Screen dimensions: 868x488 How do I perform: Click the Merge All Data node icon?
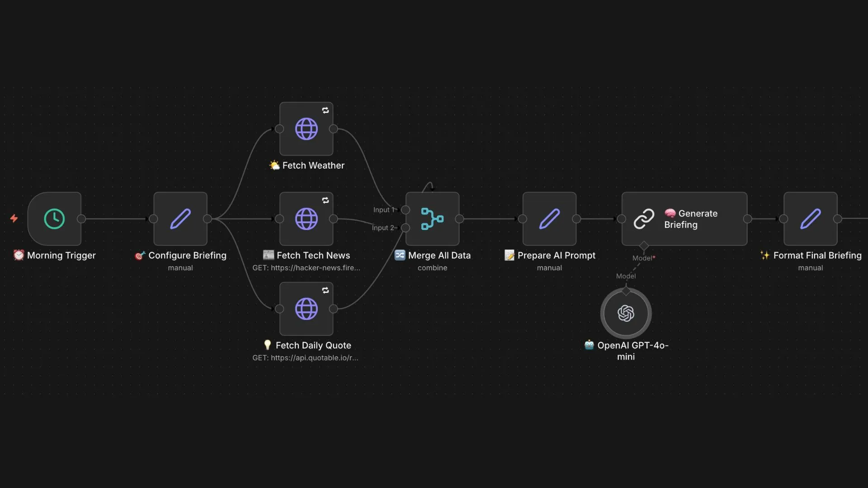432,219
